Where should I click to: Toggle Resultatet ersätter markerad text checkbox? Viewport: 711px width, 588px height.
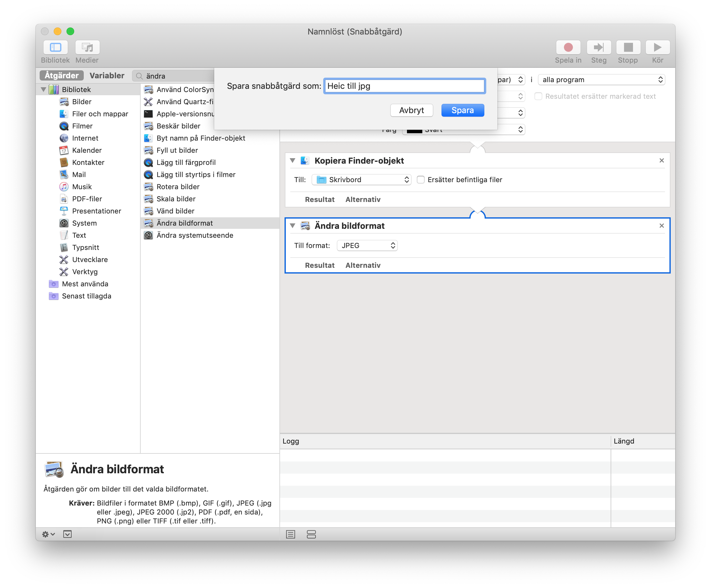538,97
